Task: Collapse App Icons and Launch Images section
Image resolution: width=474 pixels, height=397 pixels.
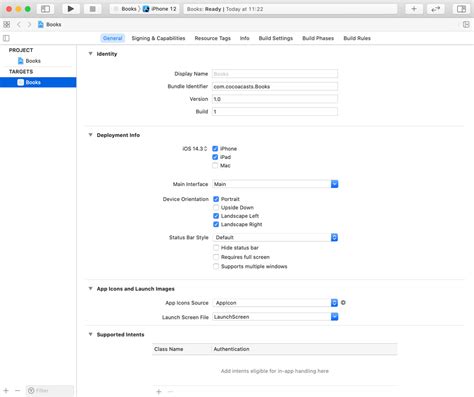Action: pos(90,289)
